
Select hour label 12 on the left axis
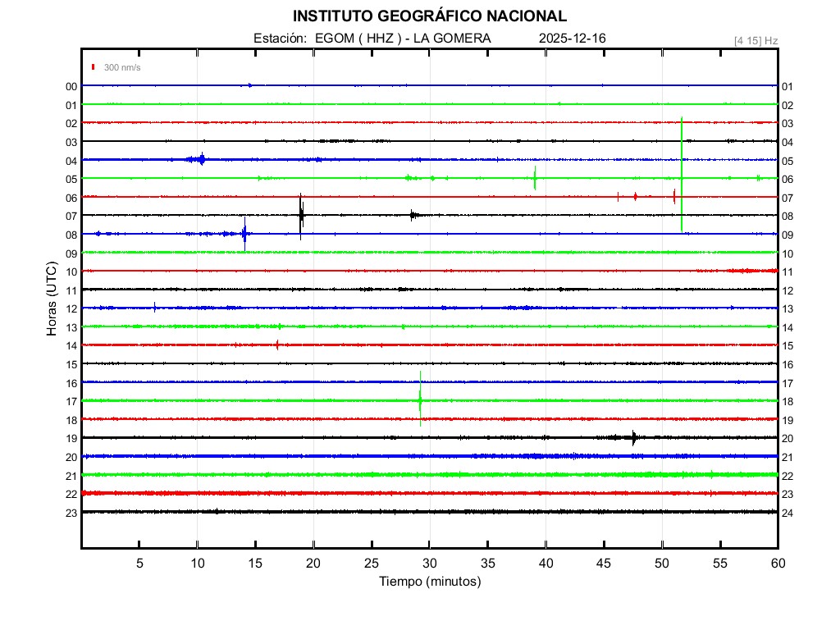(x=71, y=308)
